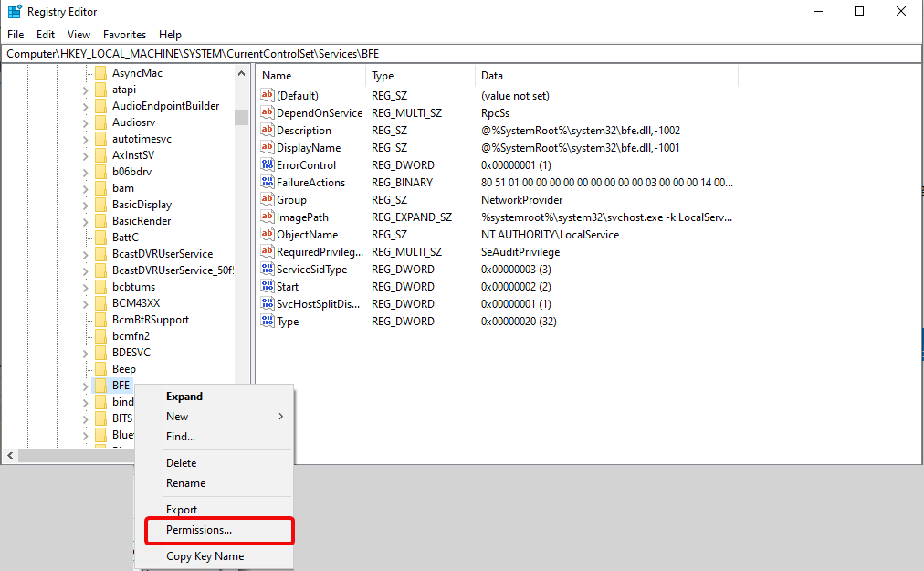
Task: Open the New submenu arrow
Action: [x=281, y=417]
